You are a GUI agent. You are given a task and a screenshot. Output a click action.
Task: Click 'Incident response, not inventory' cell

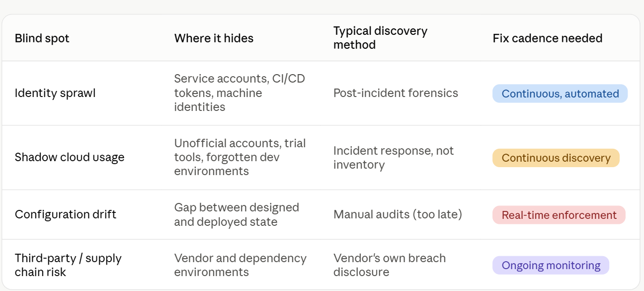(x=394, y=158)
